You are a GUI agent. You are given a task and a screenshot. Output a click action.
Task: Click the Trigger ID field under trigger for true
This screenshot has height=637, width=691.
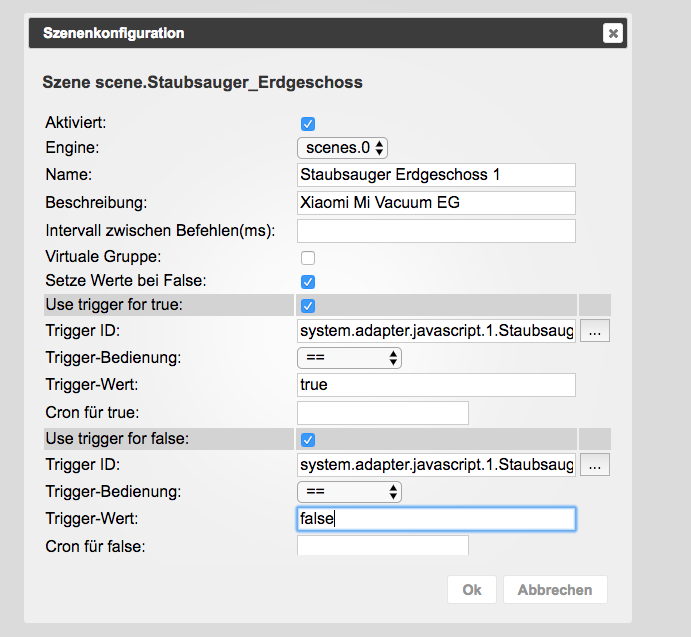click(436, 331)
